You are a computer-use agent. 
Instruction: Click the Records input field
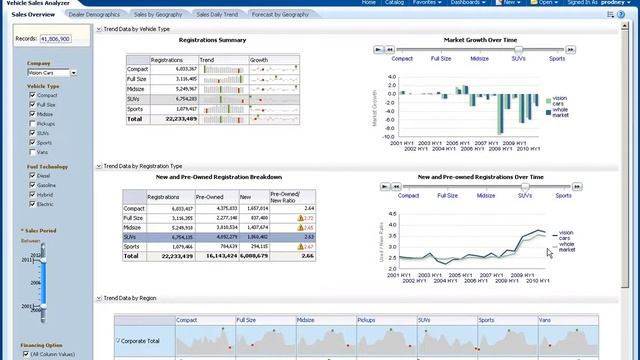(x=56, y=39)
